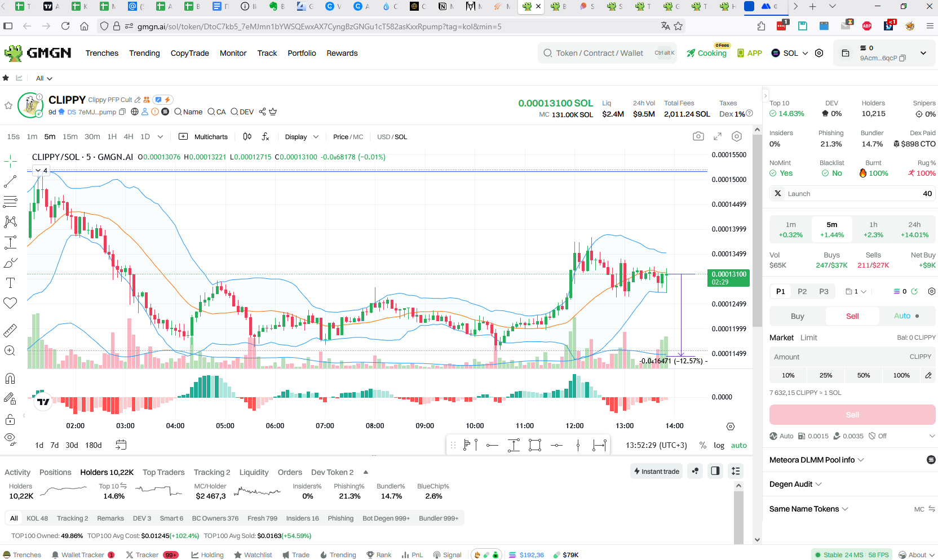The image size is (938, 560).
Task: Open the SOL chain dropdown
Action: click(x=789, y=53)
